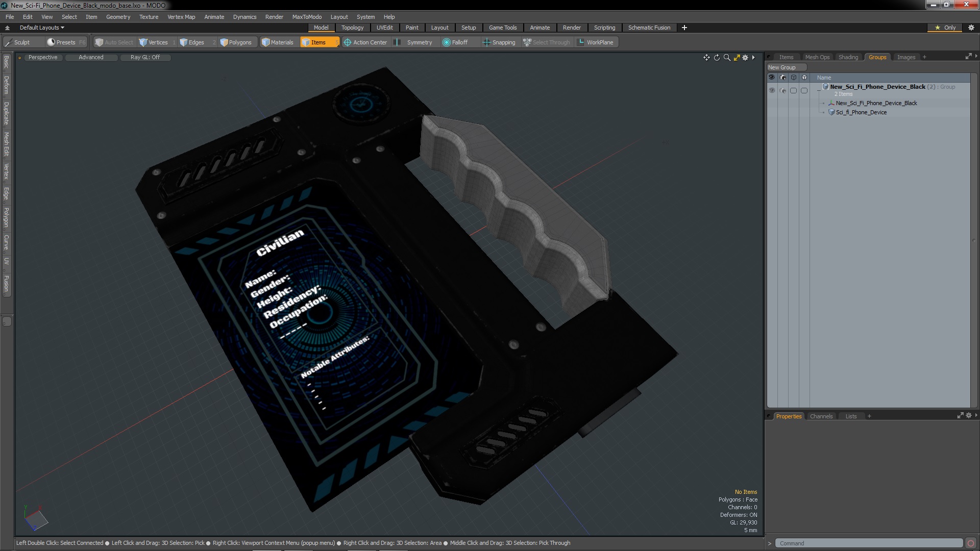This screenshot has width=980, height=551.
Task: Open the Default Layouts dropdown
Action: point(42,28)
